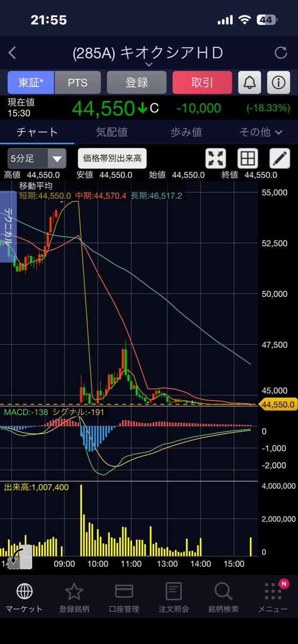Tap yellow 44,550.0 price marker on axis
The width and height of the screenshot is (298, 644).
click(277, 405)
